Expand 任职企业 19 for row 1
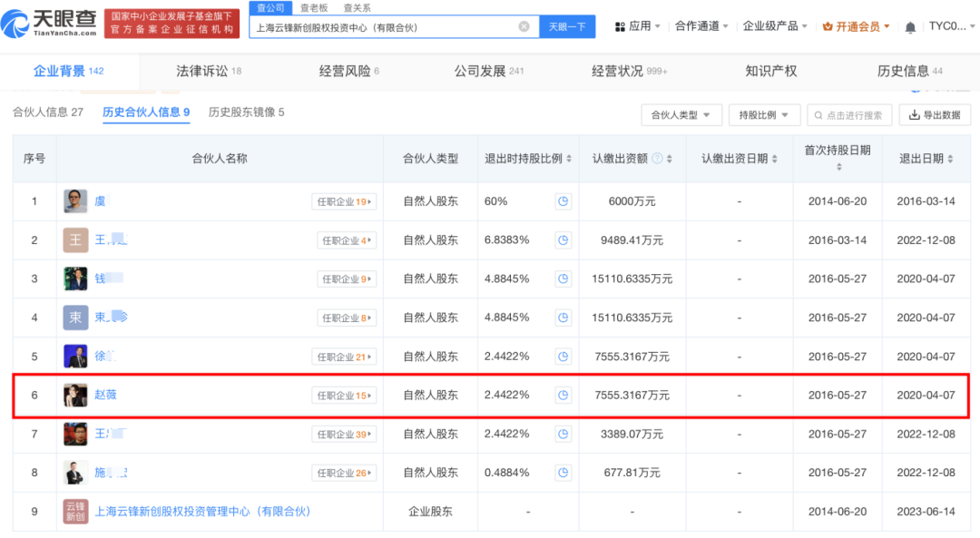Viewport: 980px width, 538px height. click(x=344, y=201)
